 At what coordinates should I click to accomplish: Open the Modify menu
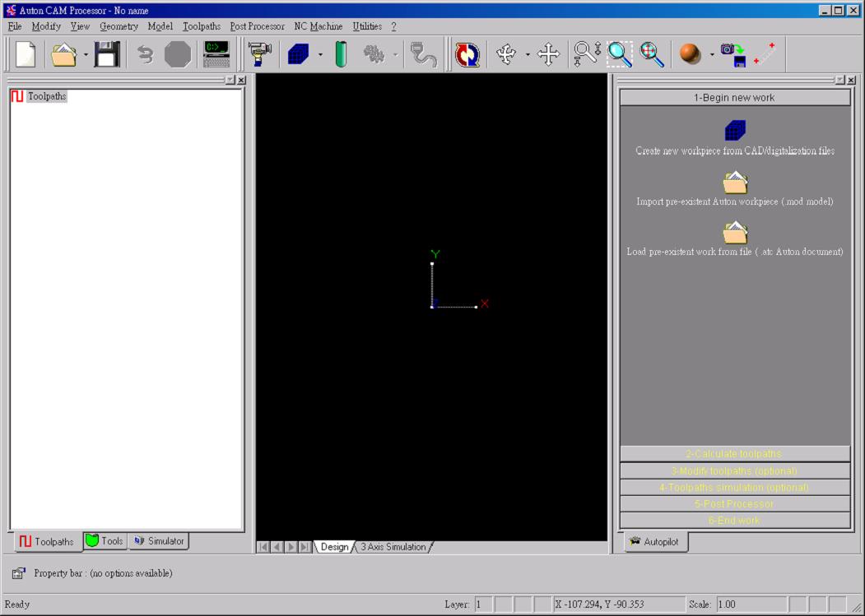[46, 26]
